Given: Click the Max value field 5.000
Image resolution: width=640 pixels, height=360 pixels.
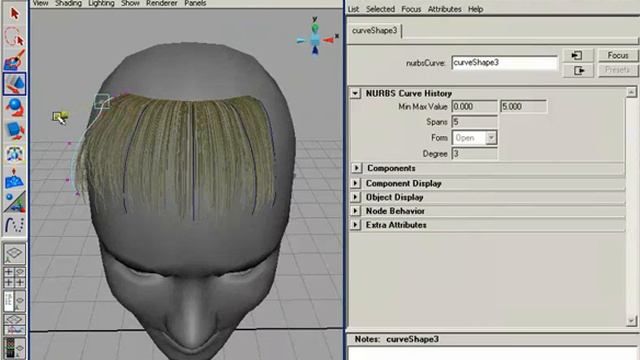Looking at the screenshot, I should pos(523,107).
